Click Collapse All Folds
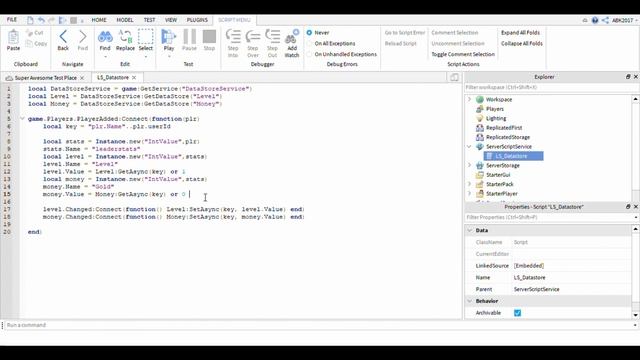Image resolution: width=640 pixels, height=360 pixels. (x=522, y=43)
